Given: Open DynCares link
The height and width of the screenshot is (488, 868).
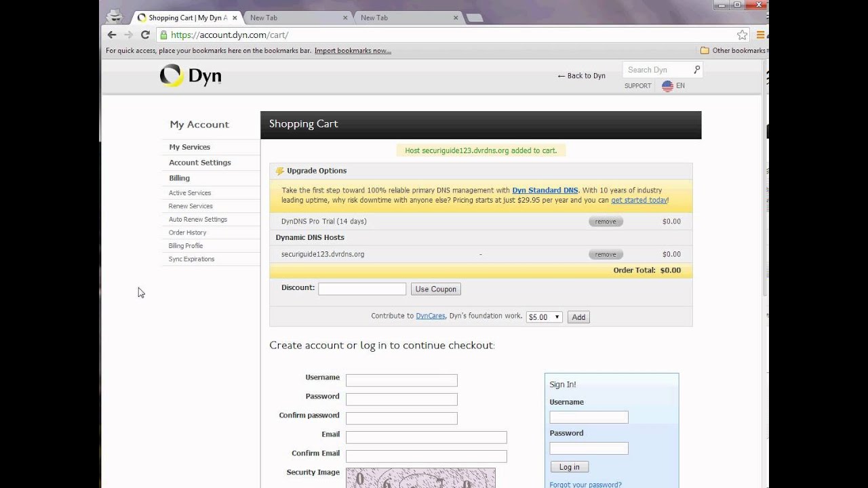Looking at the screenshot, I should pyautogui.click(x=431, y=316).
